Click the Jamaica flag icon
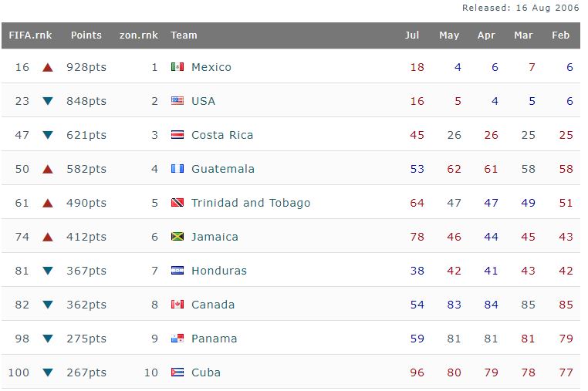 (177, 237)
